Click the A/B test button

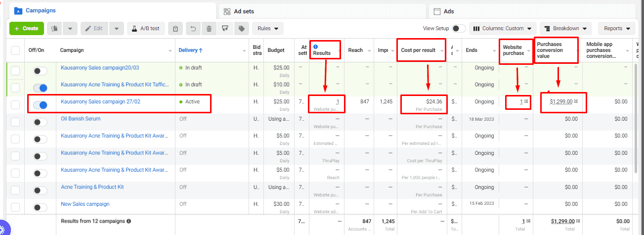click(146, 29)
